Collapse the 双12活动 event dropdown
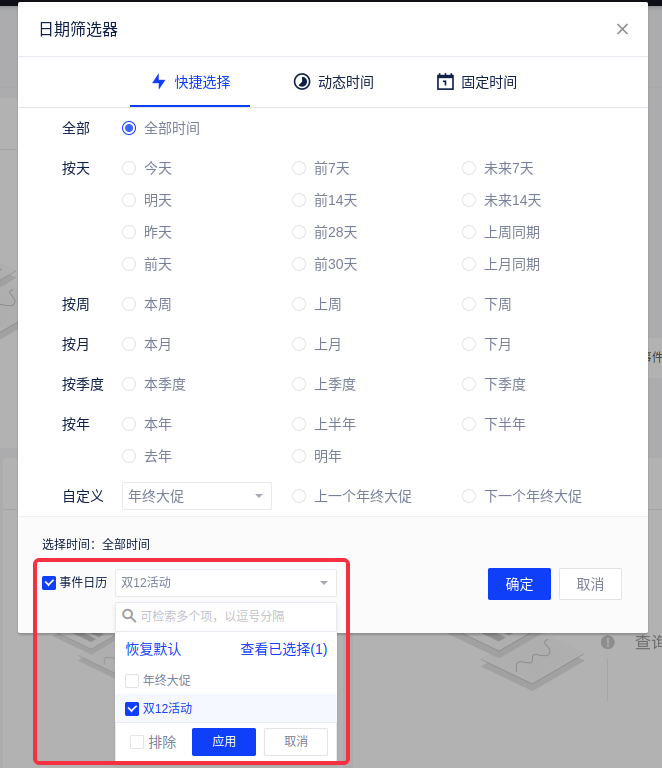Viewport: 662px width, 768px height. point(323,583)
